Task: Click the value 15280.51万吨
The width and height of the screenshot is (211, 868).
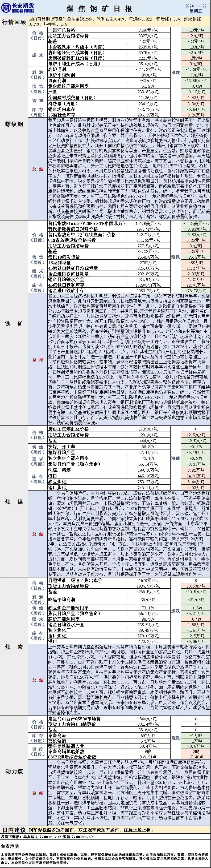Action: [148, 285]
